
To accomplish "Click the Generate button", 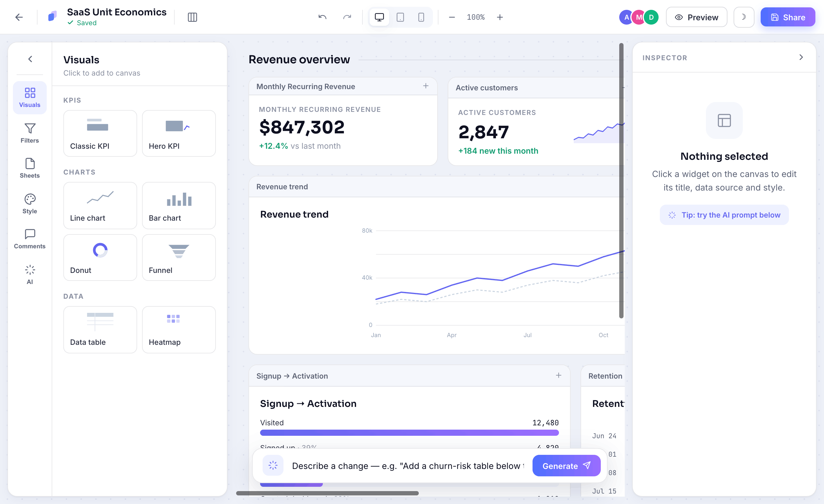I will coord(566,466).
